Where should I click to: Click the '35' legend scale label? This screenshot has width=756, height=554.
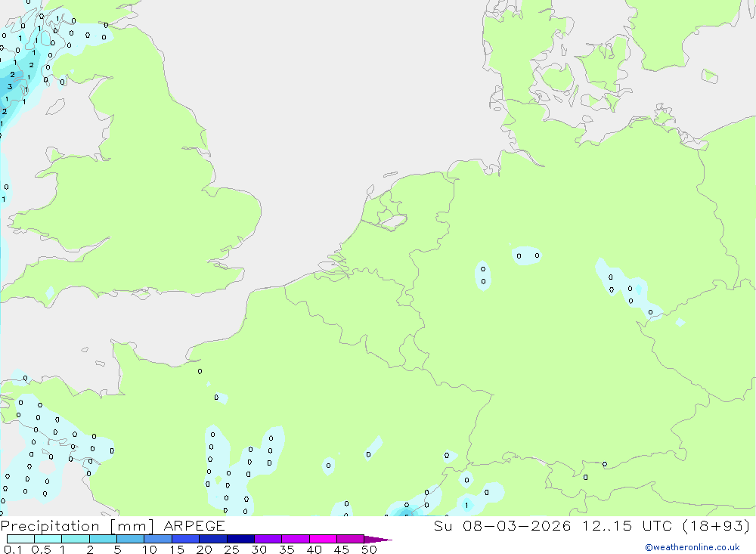(x=287, y=549)
